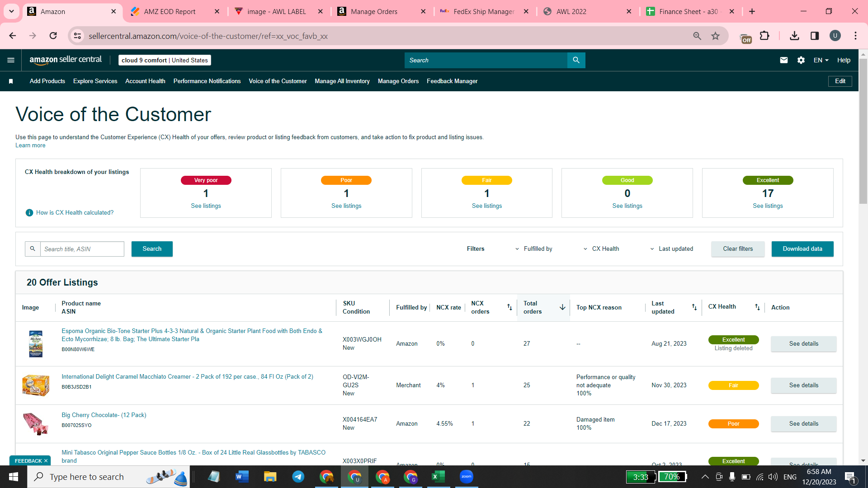Switch to Finance Sheet tab
The height and width of the screenshot is (488, 868).
point(688,11)
